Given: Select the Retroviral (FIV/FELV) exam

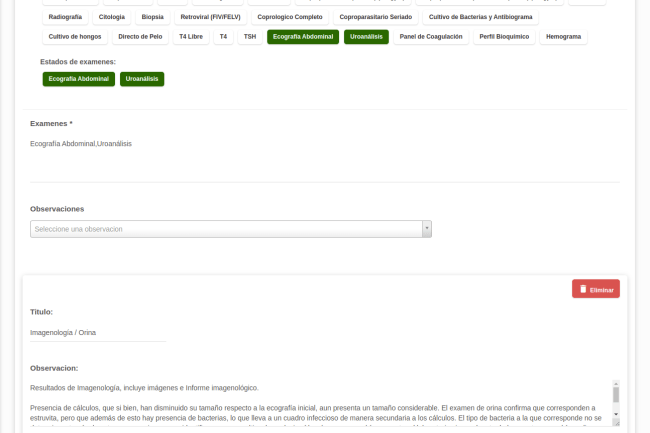Looking at the screenshot, I should coord(210,17).
